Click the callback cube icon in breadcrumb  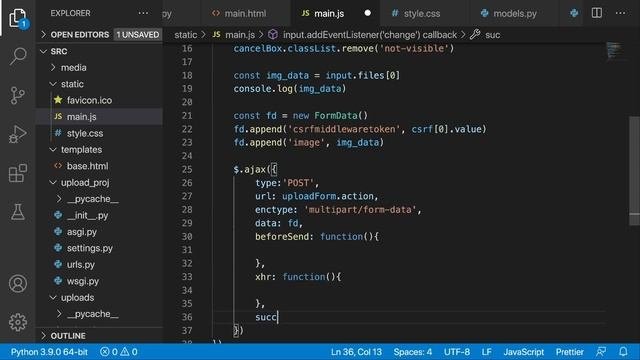273,35
